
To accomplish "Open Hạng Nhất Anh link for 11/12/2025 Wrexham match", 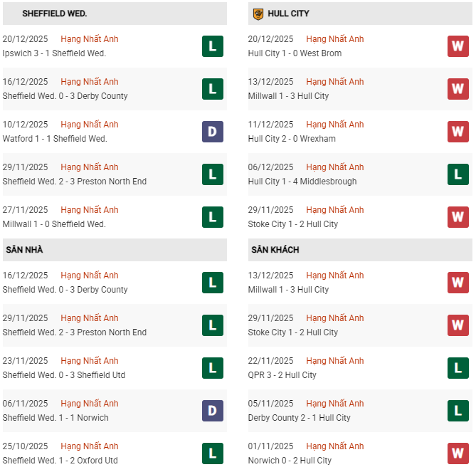I will click(335, 125).
